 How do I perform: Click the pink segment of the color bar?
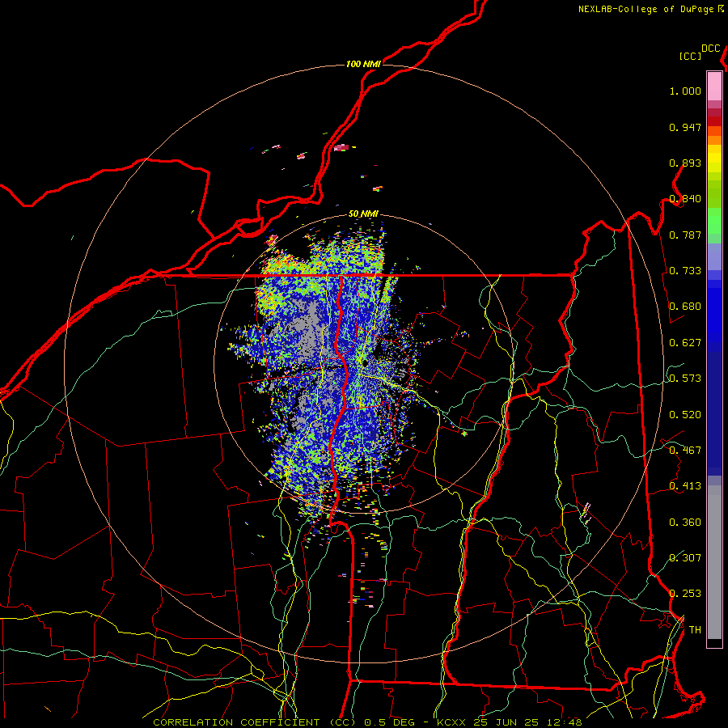pyautogui.click(x=714, y=86)
